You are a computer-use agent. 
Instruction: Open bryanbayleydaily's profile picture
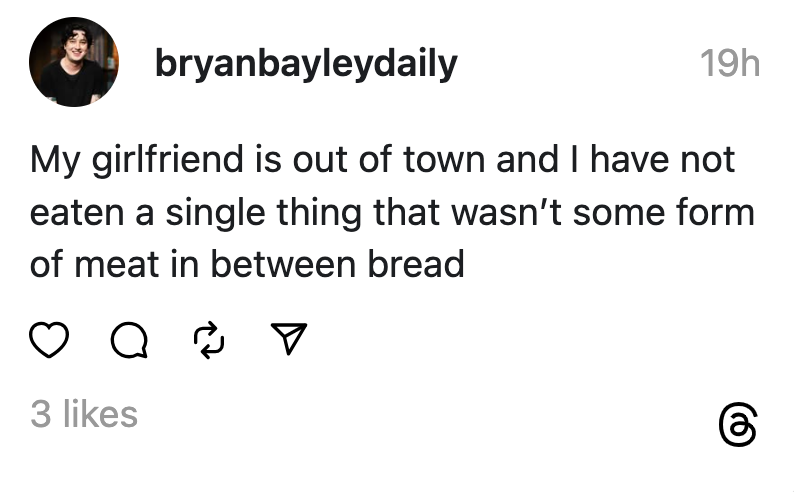(x=74, y=63)
